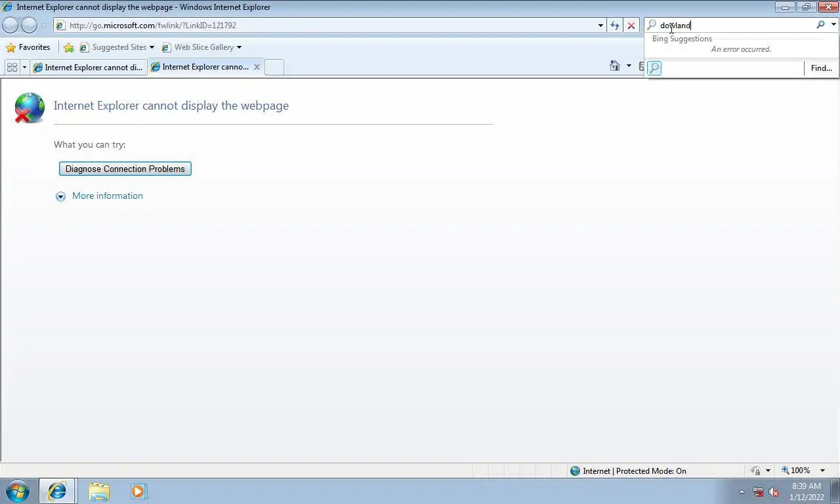This screenshot has width=840, height=504.
Task: Click the 'An error occurred.' message
Action: click(741, 49)
